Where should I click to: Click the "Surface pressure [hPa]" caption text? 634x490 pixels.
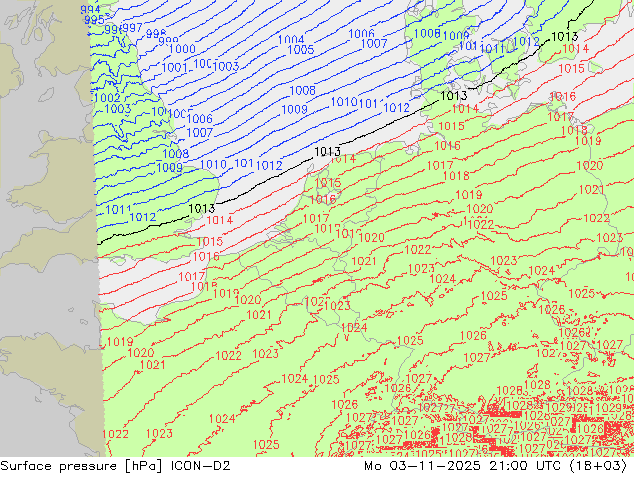tap(81, 466)
